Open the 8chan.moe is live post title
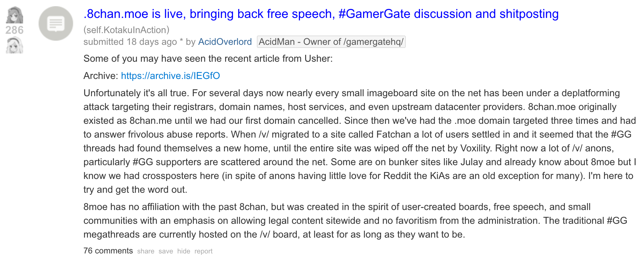 coord(321,14)
